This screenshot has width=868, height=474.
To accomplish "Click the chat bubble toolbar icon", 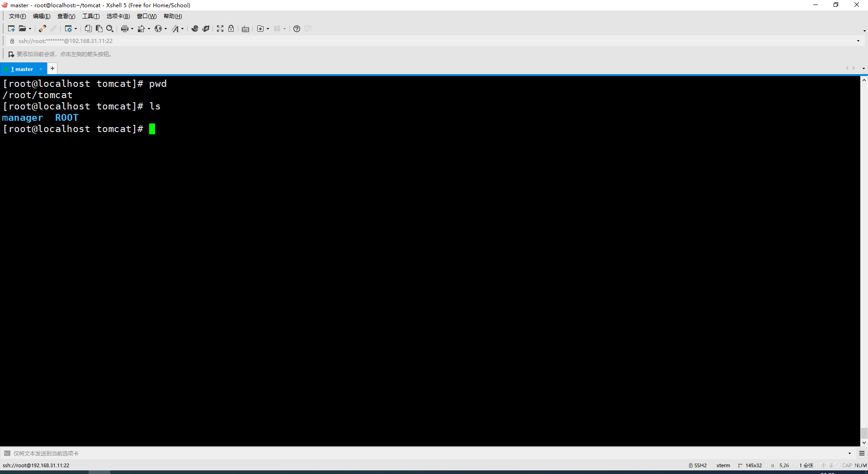I will 308,28.
